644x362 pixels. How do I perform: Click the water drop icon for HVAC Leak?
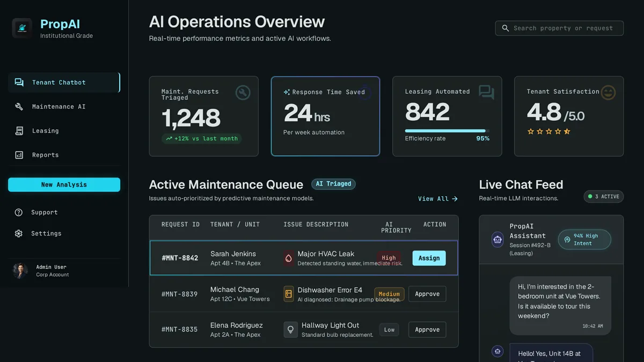289,258
